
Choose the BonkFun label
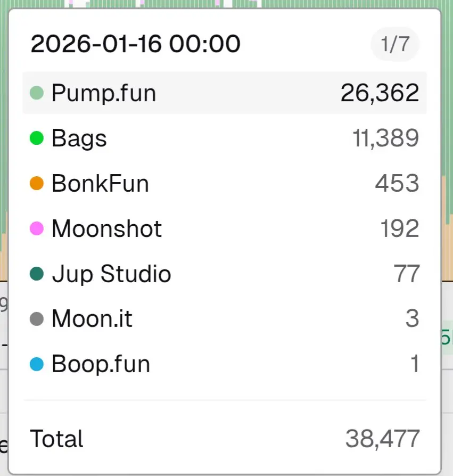pyautogui.click(x=100, y=184)
